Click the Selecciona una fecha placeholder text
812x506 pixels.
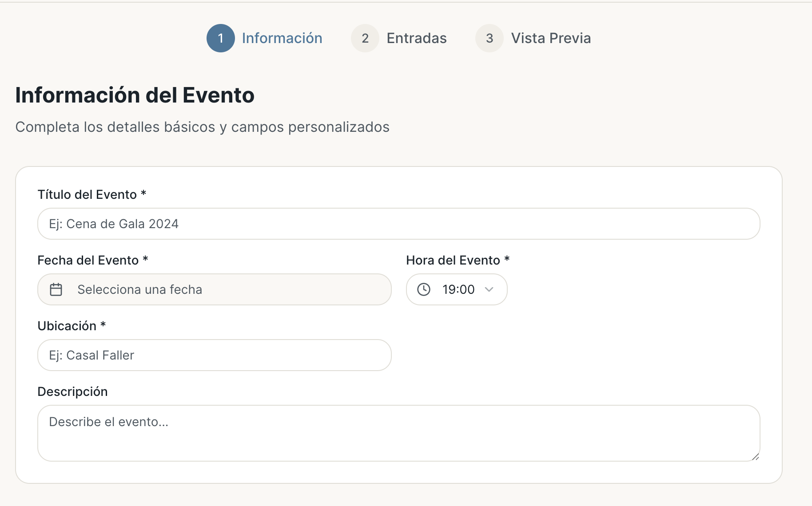point(140,289)
